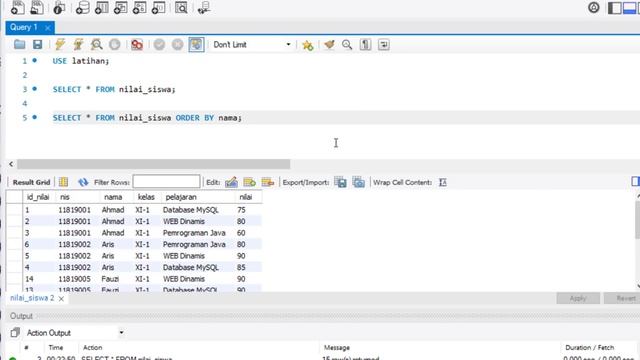Create new schema icon
Image resolution: width=640 pixels, height=360 pixels.
click(x=82, y=7)
